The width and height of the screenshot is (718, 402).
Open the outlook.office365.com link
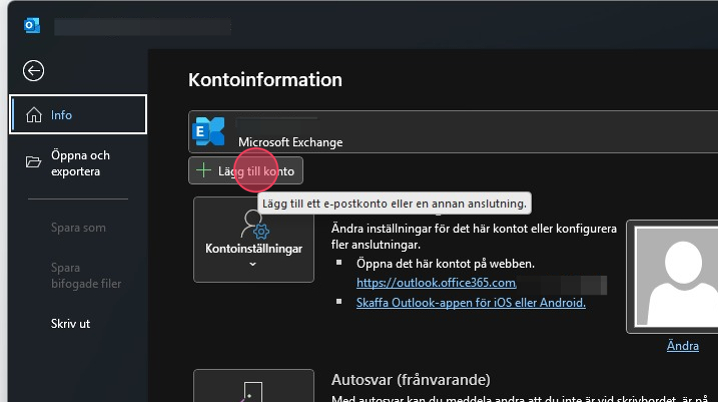pos(422,283)
